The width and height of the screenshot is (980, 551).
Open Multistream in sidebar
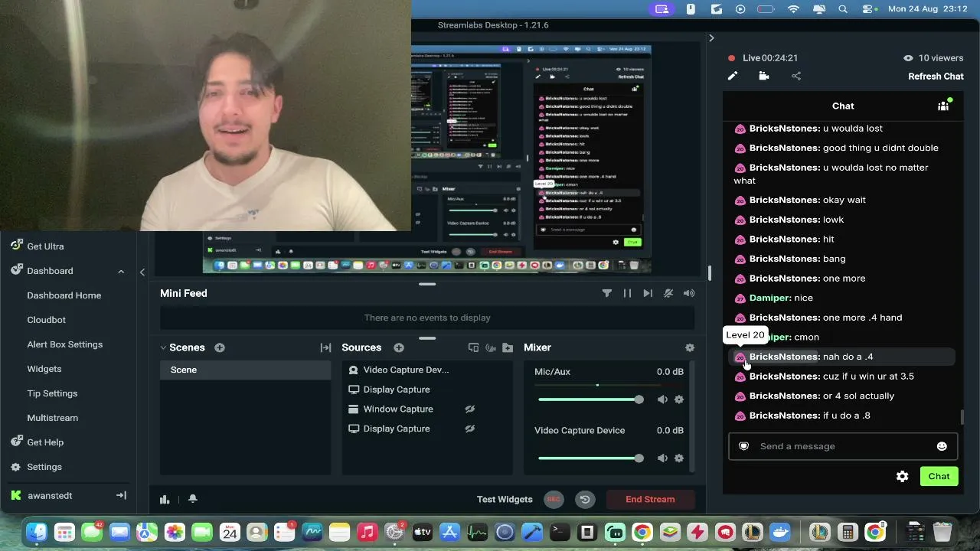point(53,418)
